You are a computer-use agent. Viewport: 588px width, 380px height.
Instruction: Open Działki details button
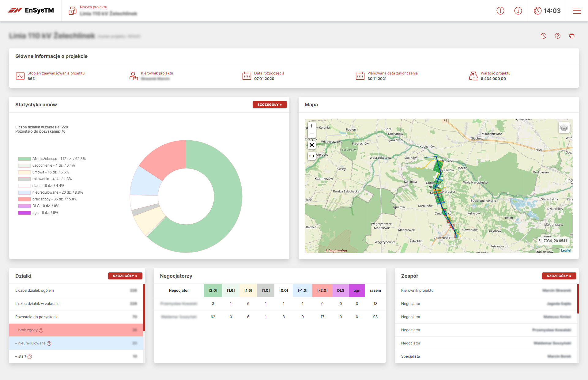(125, 276)
